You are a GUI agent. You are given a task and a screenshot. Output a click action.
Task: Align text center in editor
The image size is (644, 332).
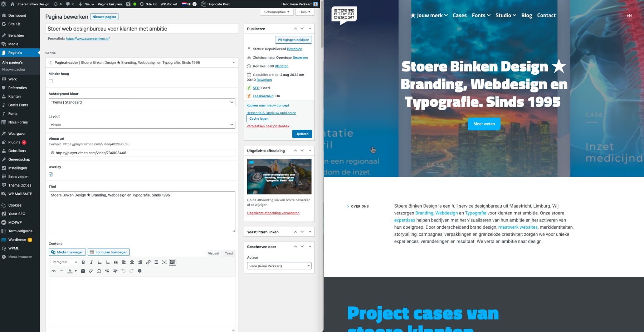coord(132,262)
